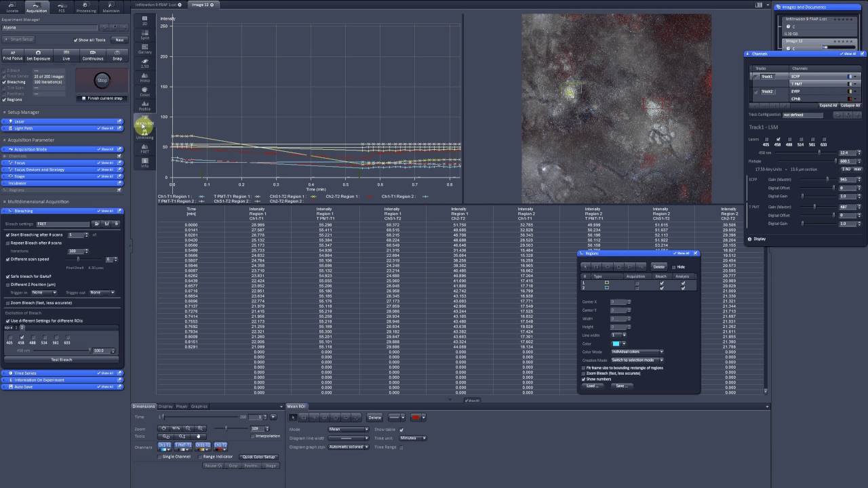This screenshot has width=868, height=488.
Task: Open the Display tab below the image
Action: (x=165, y=407)
